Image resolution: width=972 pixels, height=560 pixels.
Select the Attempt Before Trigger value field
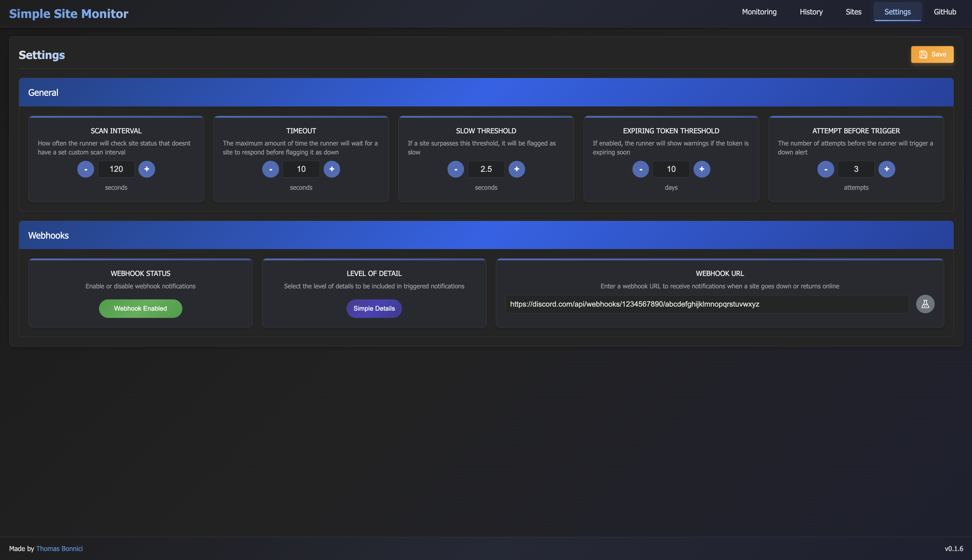click(x=856, y=169)
